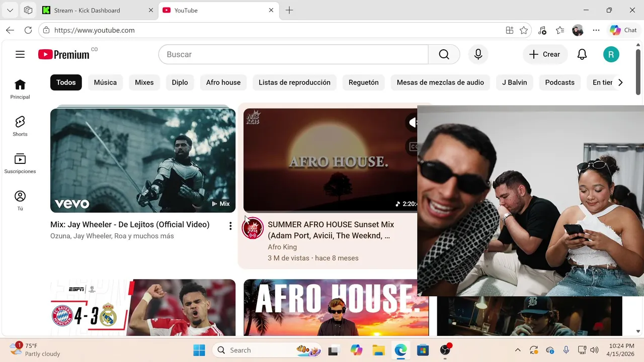Open YouTube notifications bell

(x=582, y=54)
